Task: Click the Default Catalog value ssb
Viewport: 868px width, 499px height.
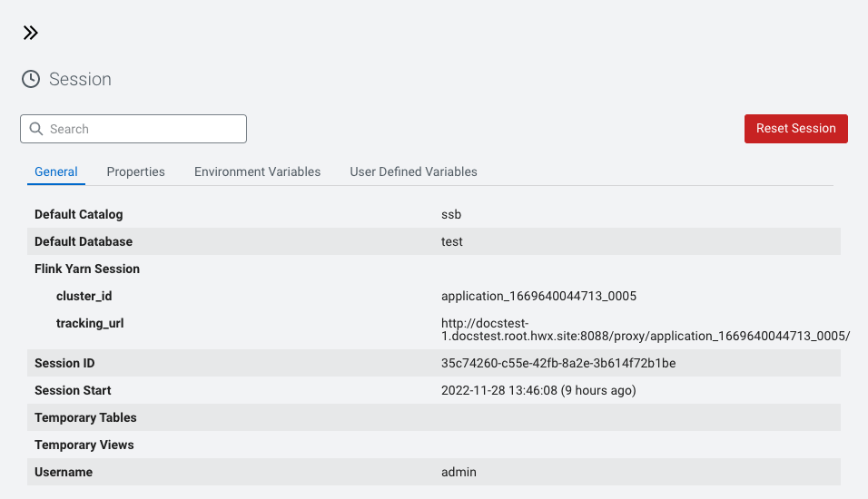Action: click(451, 214)
